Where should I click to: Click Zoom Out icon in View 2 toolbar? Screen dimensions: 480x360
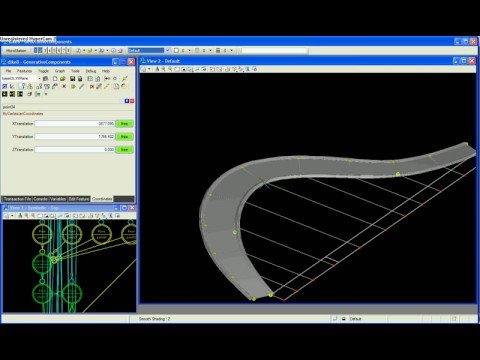tap(170, 69)
